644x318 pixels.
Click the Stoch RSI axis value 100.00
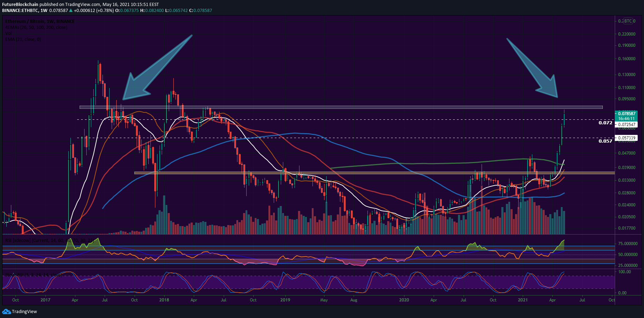tap(625, 272)
